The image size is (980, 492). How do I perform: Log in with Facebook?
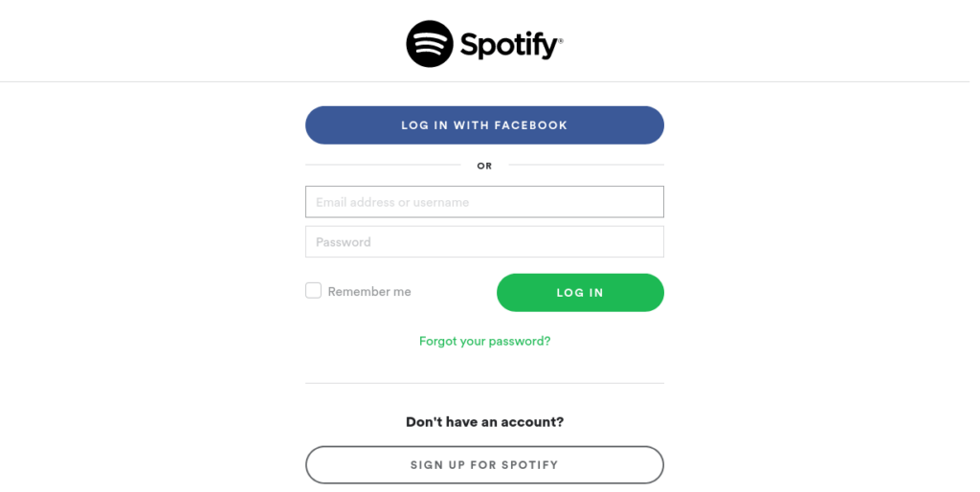point(484,125)
